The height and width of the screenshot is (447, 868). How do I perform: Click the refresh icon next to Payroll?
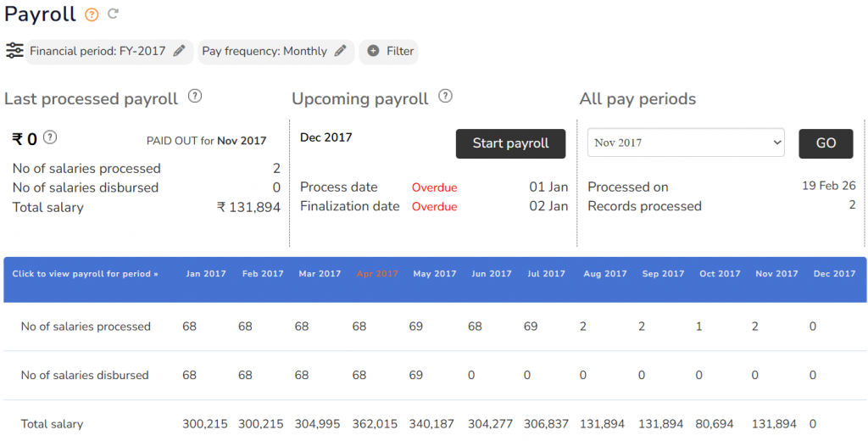point(113,14)
